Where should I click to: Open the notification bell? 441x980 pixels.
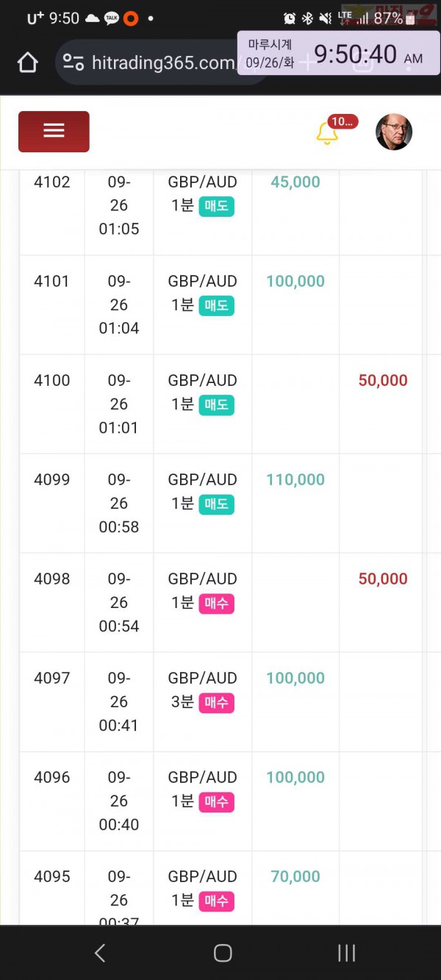coord(327,133)
